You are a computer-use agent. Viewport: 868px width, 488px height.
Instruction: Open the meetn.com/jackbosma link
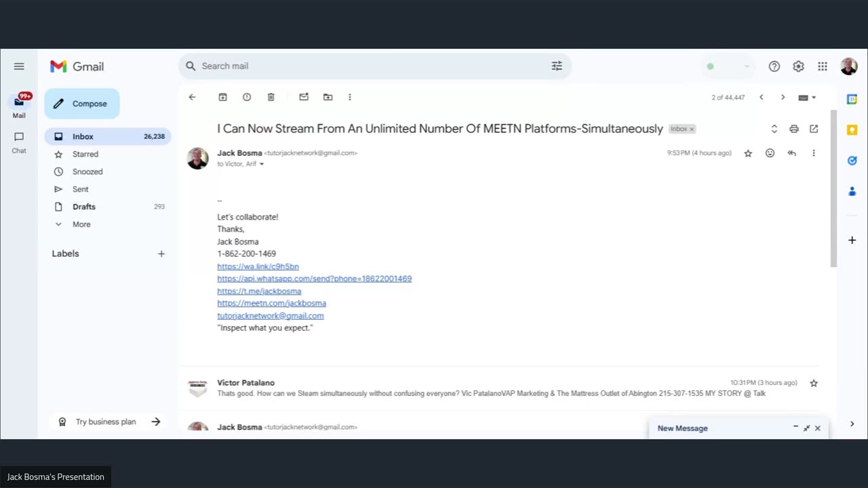(271, 303)
